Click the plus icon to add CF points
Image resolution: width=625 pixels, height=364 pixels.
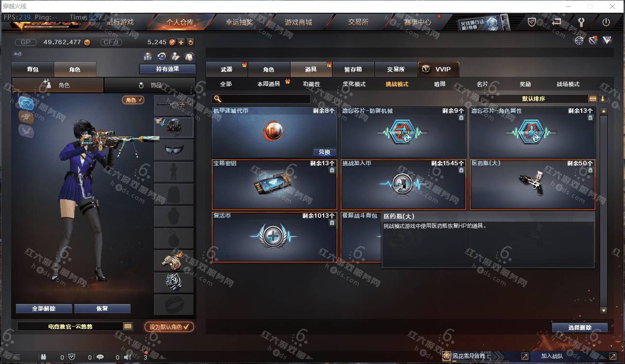[x=181, y=42]
